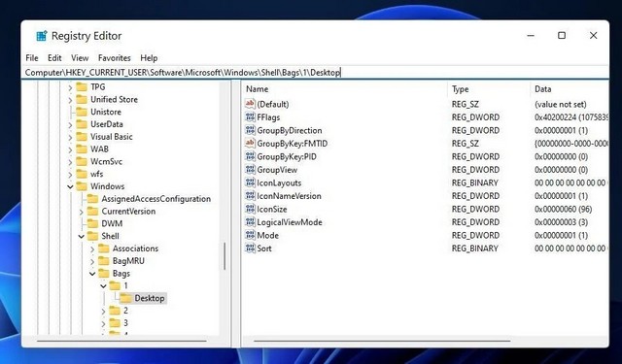Image resolution: width=622 pixels, height=364 pixels.
Task: Select the IconLayouts binary value icon
Action: pyautogui.click(x=250, y=182)
